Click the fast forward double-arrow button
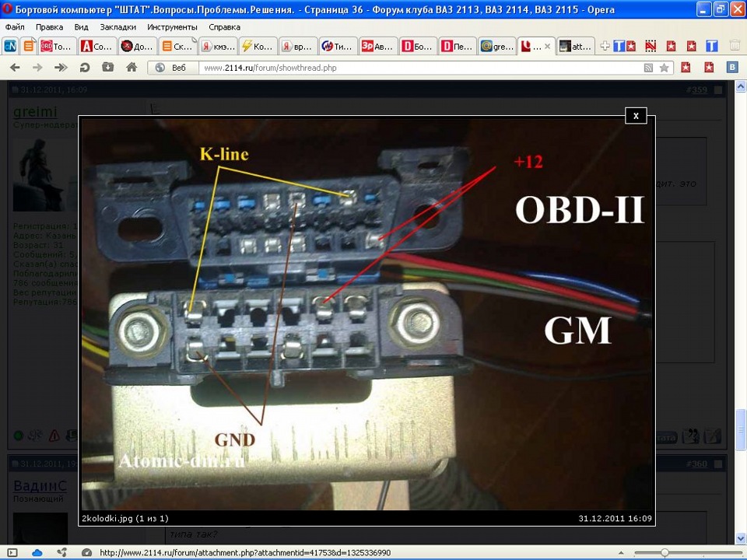Screen dimensions: 747x560 click(x=61, y=68)
